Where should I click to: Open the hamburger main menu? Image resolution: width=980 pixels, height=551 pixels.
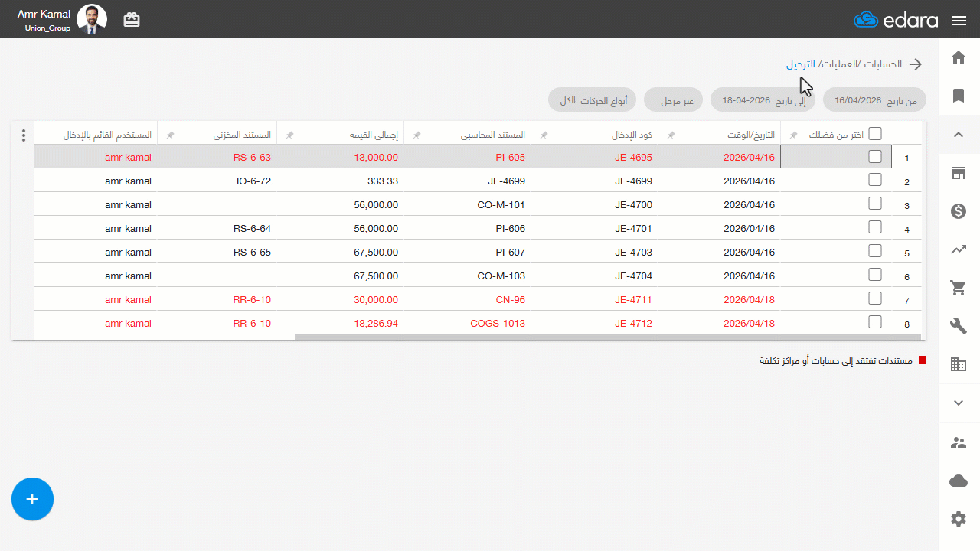pyautogui.click(x=959, y=21)
